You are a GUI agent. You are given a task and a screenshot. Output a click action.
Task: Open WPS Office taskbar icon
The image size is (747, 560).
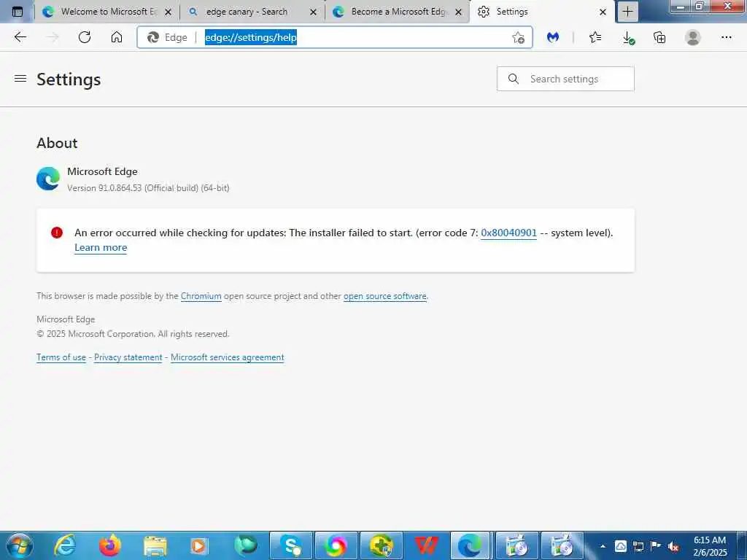tap(426, 545)
